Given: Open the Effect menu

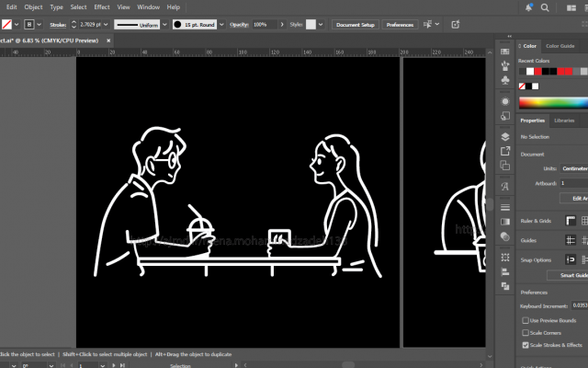Looking at the screenshot, I should point(102,7).
